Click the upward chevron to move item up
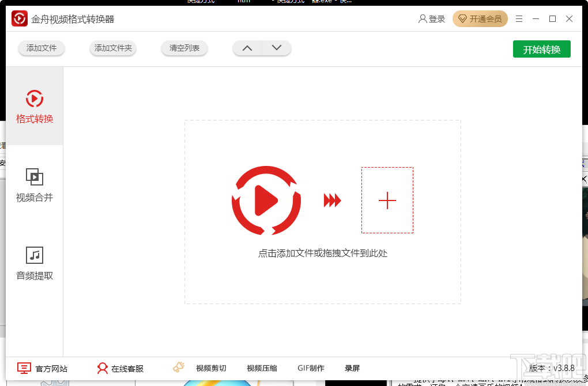The height and width of the screenshot is (386, 588). pyautogui.click(x=247, y=48)
